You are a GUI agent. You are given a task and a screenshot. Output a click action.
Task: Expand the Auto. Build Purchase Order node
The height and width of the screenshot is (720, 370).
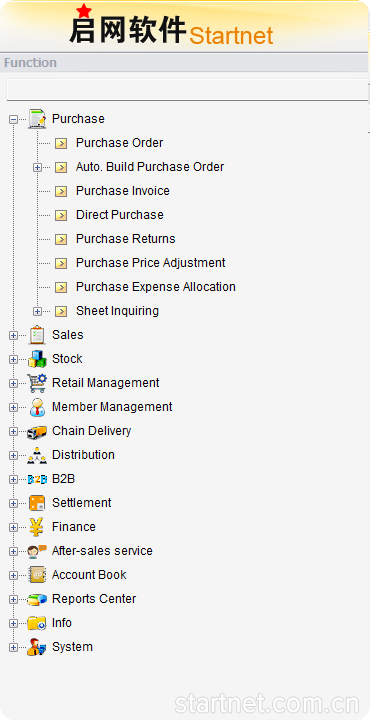pyautogui.click(x=38, y=168)
